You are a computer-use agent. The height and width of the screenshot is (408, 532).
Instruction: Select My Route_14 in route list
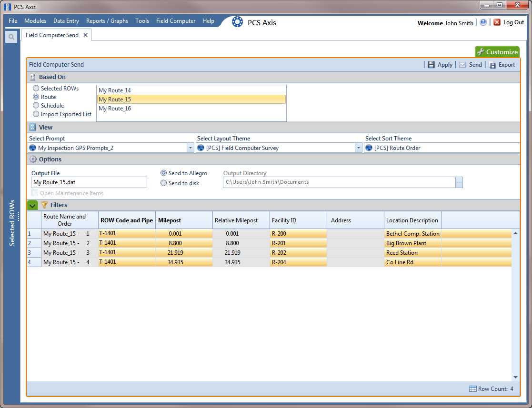click(x=191, y=90)
